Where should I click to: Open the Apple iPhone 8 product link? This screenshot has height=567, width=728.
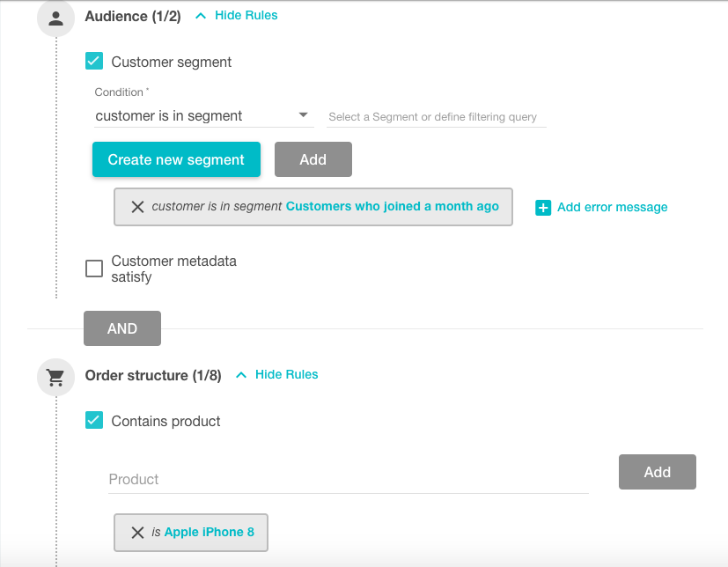click(209, 532)
